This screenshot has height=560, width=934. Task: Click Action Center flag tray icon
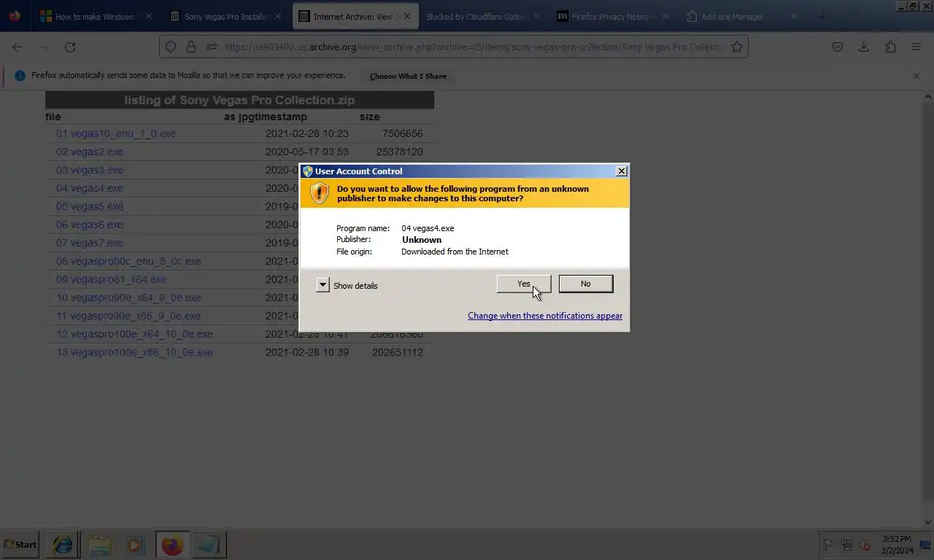[829, 545]
